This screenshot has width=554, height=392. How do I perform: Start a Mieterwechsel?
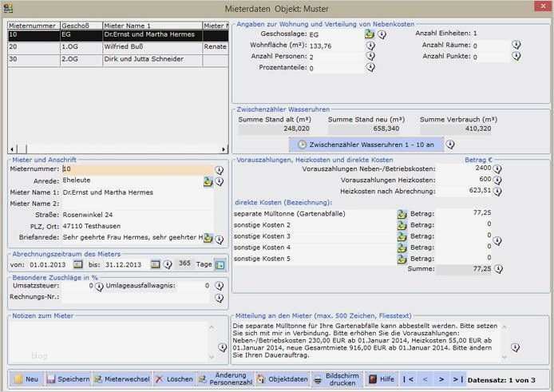coord(122,379)
